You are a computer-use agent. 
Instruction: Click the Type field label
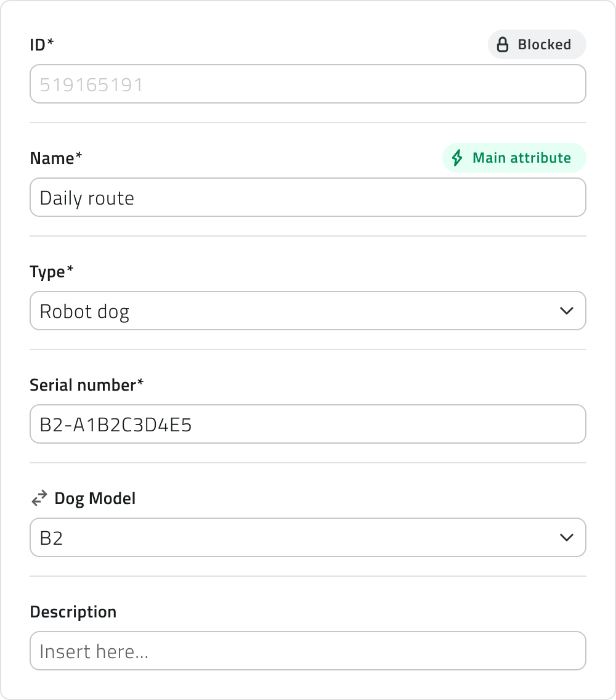click(x=48, y=272)
